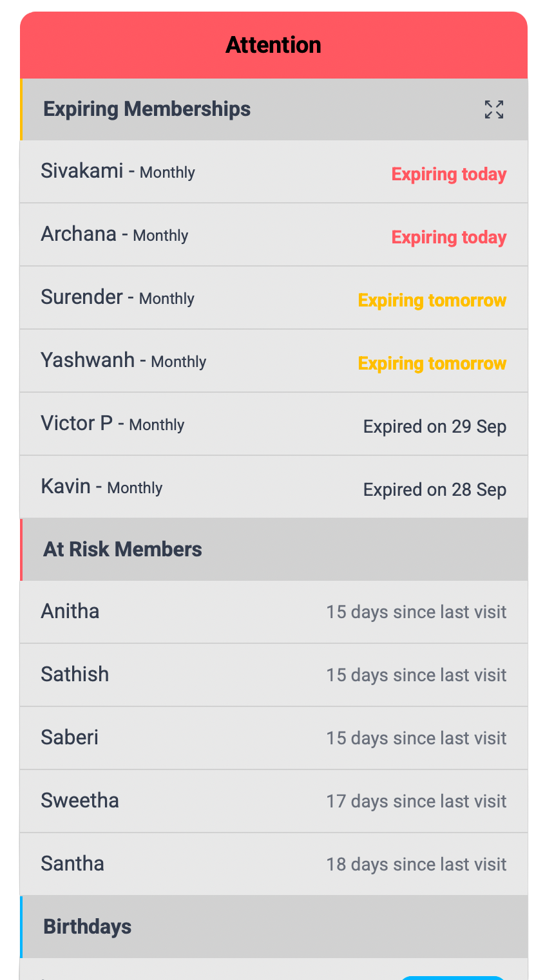Click Sivakami's 'Expiring today' status label

click(449, 174)
